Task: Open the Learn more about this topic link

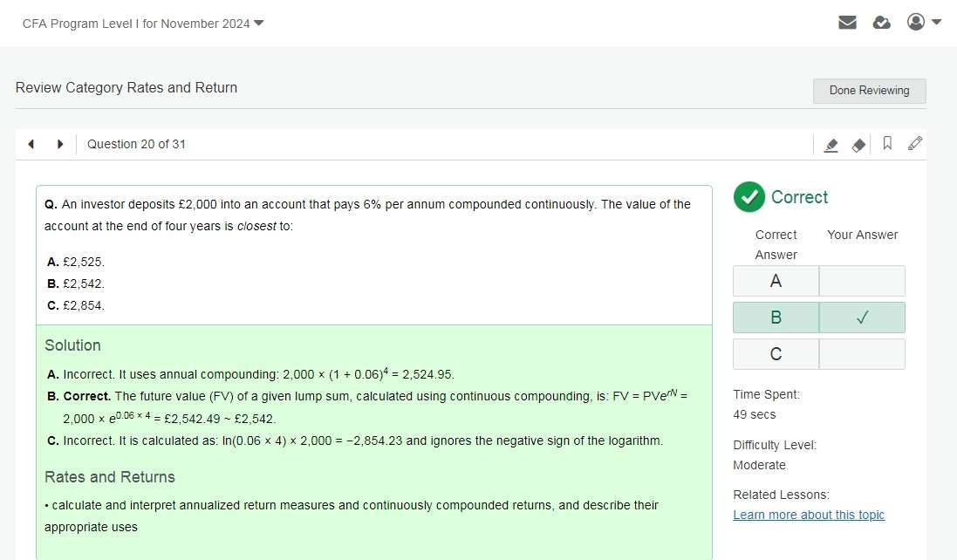Action: coord(809,515)
